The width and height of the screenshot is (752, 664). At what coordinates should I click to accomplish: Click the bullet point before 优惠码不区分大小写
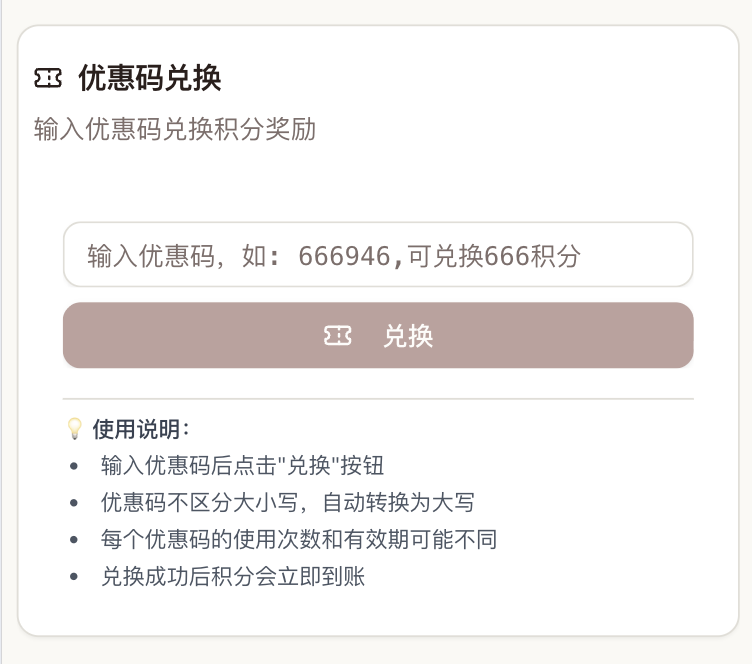tap(73, 503)
